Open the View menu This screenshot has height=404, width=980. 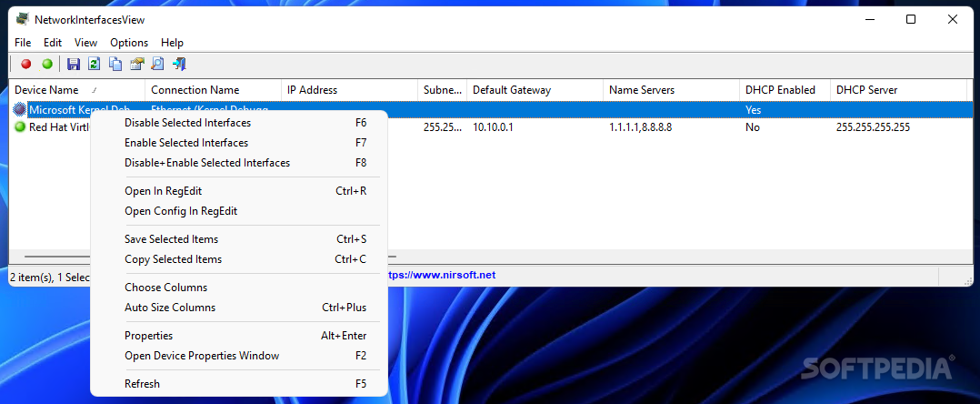(x=86, y=43)
